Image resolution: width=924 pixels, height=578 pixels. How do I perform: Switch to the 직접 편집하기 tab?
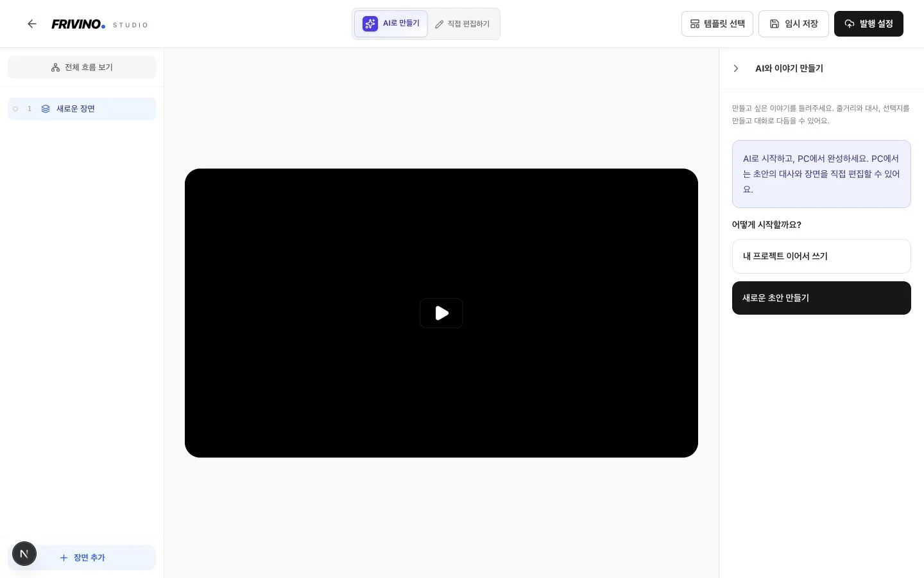[x=463, y=24]
